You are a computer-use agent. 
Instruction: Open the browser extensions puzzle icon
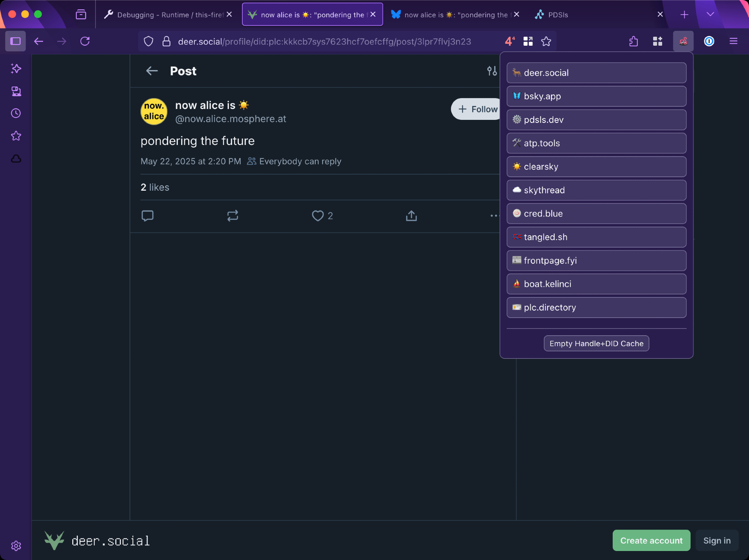pyautogui.click(x=633, y=41)
